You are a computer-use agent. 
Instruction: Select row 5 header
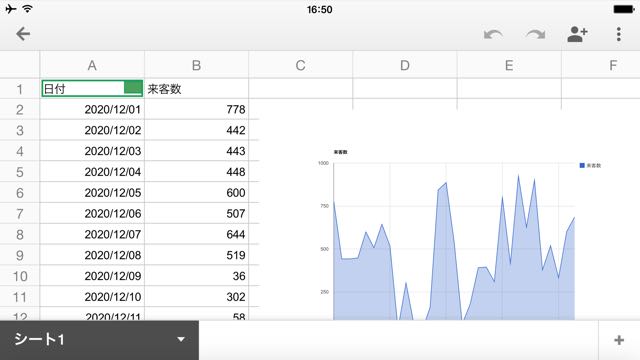click(x=20, y=172)
